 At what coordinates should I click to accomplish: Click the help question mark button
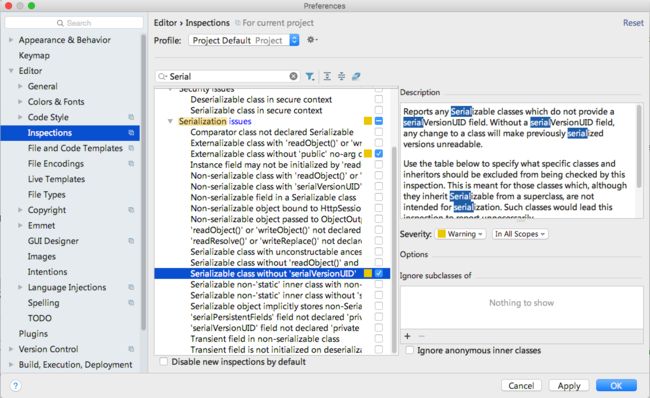click(x=15, y=386)
